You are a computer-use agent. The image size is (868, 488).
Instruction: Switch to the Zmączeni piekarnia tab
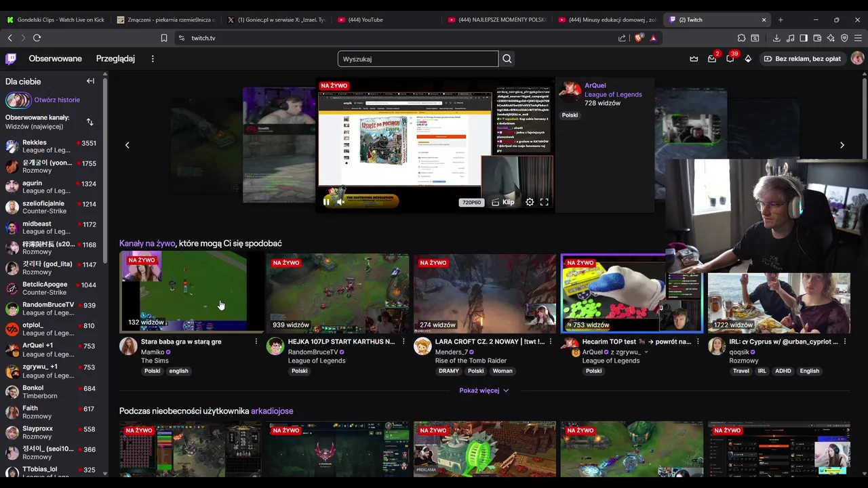click(166, 20)
